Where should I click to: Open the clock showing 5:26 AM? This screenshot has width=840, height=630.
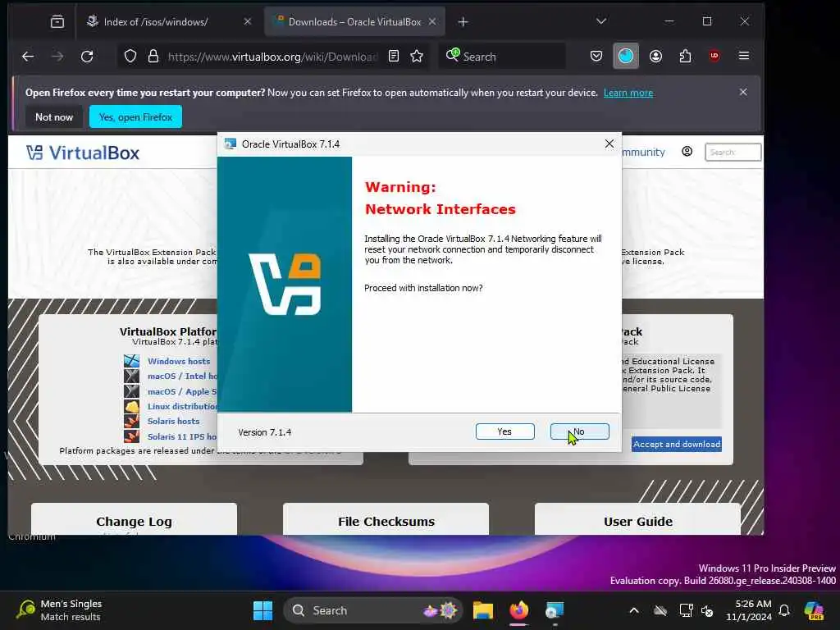[x=749, y=610]
